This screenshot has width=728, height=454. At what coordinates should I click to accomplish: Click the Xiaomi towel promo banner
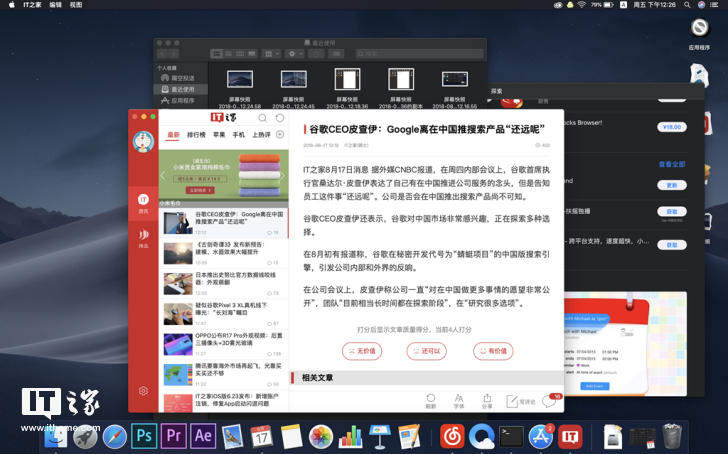pyautogui.click(x=223, y=175)
